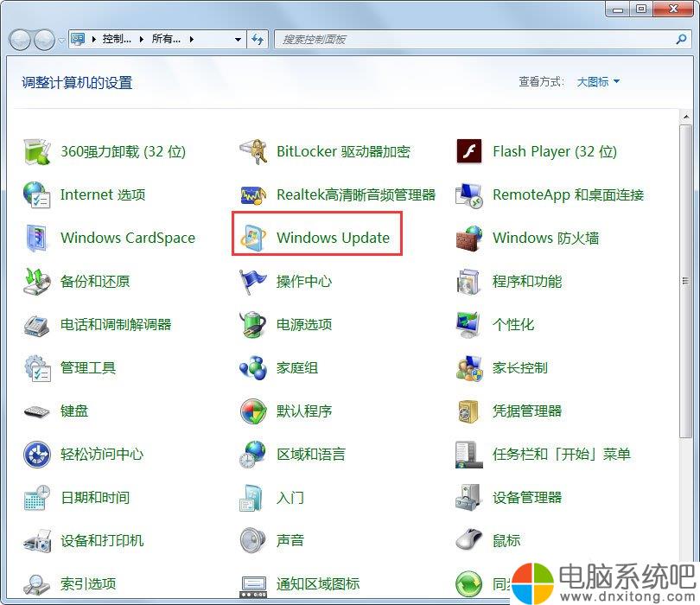Open the recent pages arrow beside Forward
This screenshot has width=700, height=605.
[61, 40]
